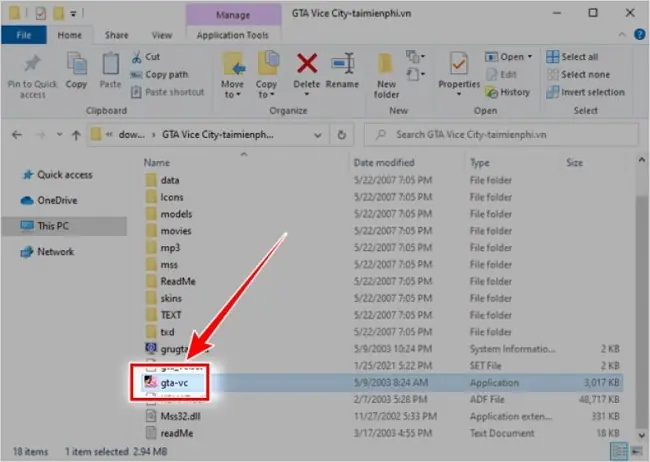Open Properties with the checkmark icon

point(458,65)
